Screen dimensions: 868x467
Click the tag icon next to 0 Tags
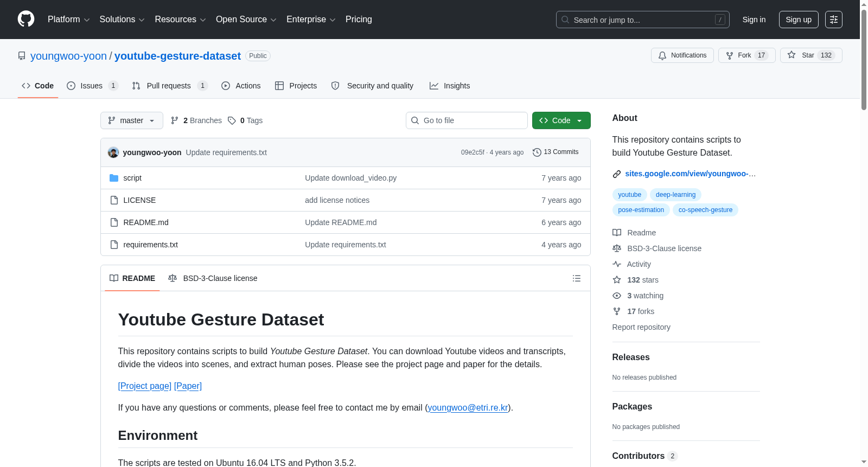tap(232, 120)
